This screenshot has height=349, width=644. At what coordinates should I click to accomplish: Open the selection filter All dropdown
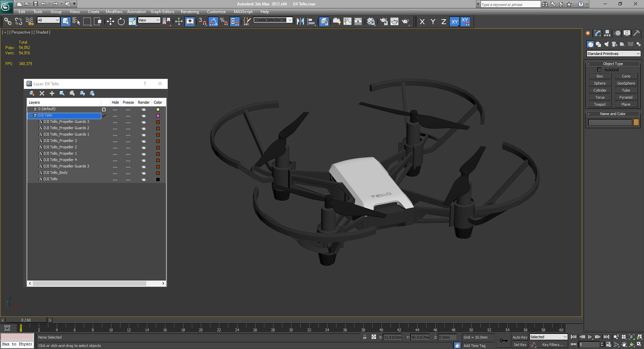(x=48, y=20)
